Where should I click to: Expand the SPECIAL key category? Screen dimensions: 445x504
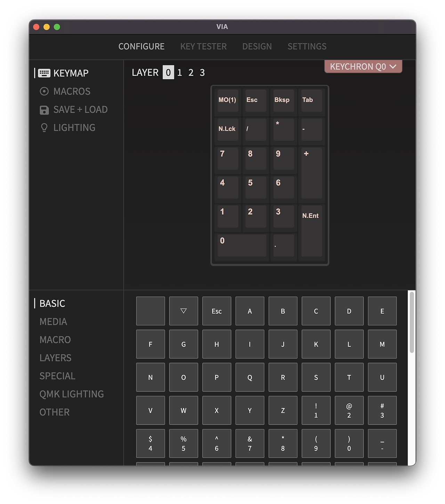pyautogui.click(x=57, y=376)
